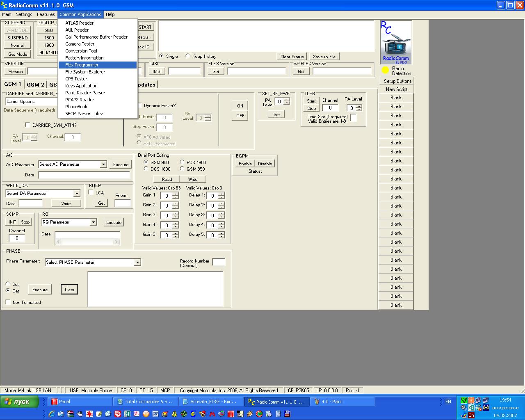Select the Single status radio button
Image resolution: width=525 pixels, height=420 pixels.
[x=162, y=56]
